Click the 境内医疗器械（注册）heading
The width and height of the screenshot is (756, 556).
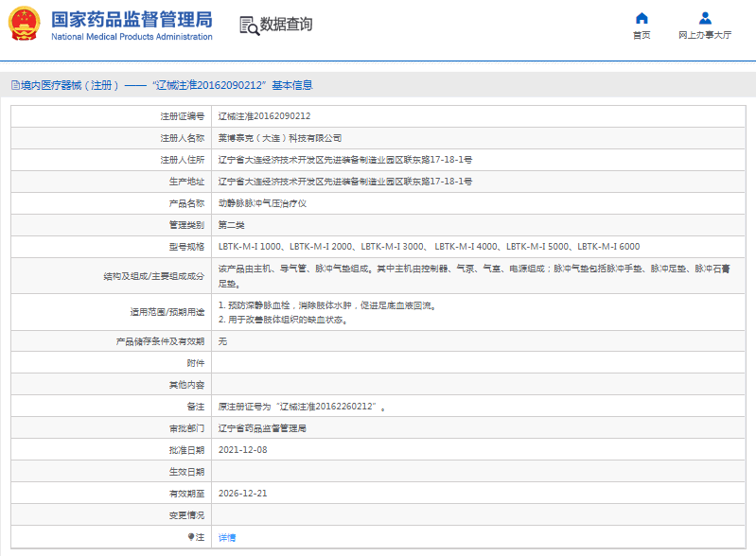[70, 85]
